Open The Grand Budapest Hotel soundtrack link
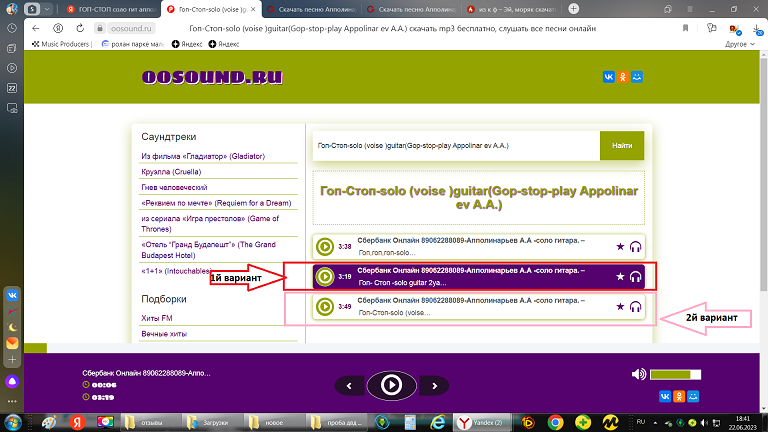This screenshot has width=768, height=432. pyautogui.click(x=209, y=250)
